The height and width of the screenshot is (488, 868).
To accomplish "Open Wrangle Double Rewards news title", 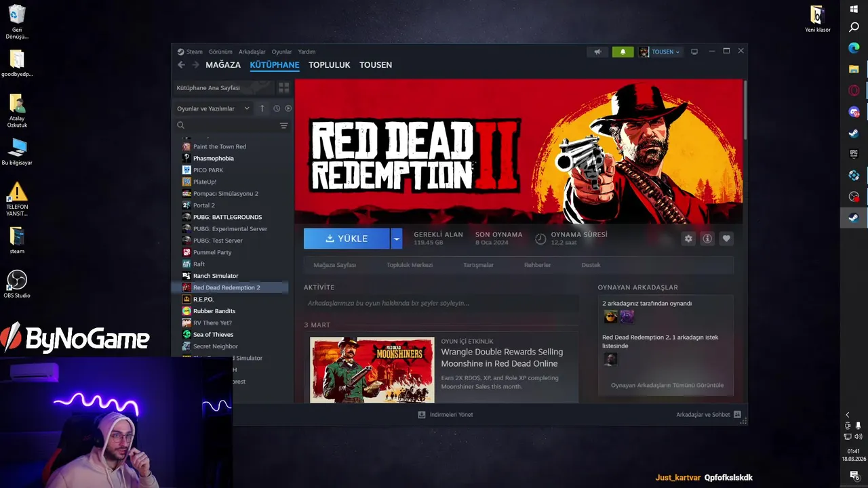I will [502, 358].
